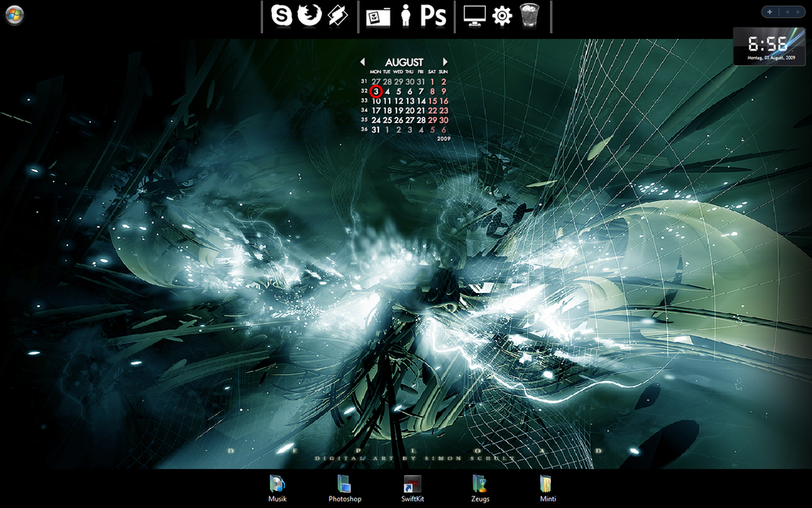Click the plus button to add gadgets
The image size is (812, 508).
[x=770, y=11]
